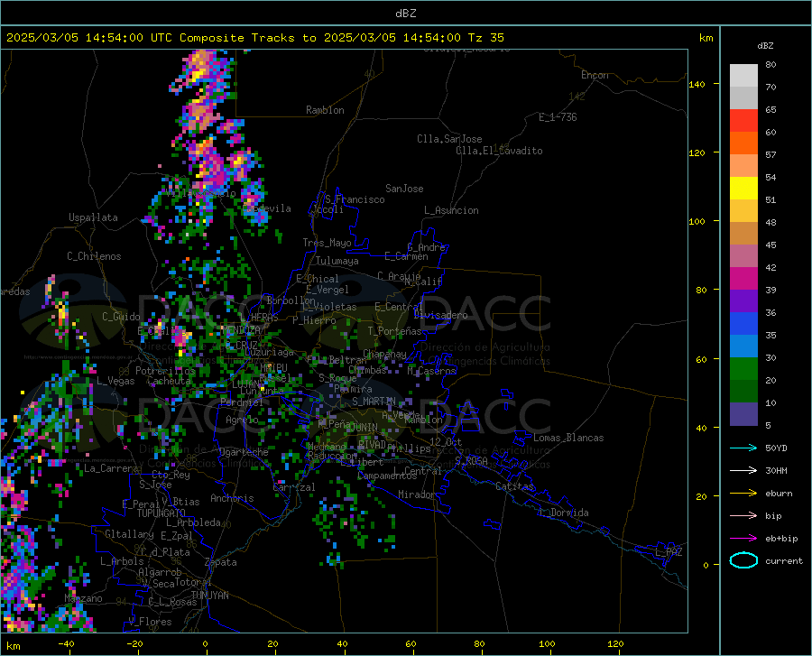Viewport: 812px width, 656px height.
Task: Click the 'E_1-736' map label
Action: pos(558,117)
